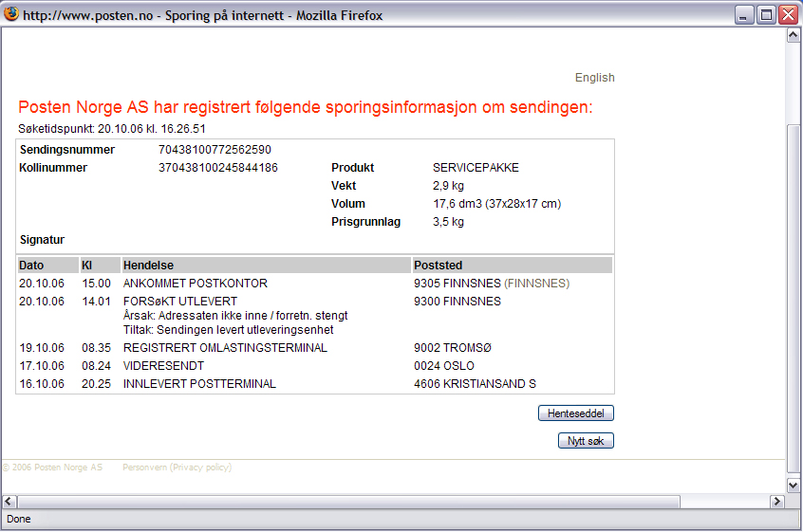Open Personvern (Privacy policy) link
The width and height of the screenshot is (803, 532).
(177, 467)
